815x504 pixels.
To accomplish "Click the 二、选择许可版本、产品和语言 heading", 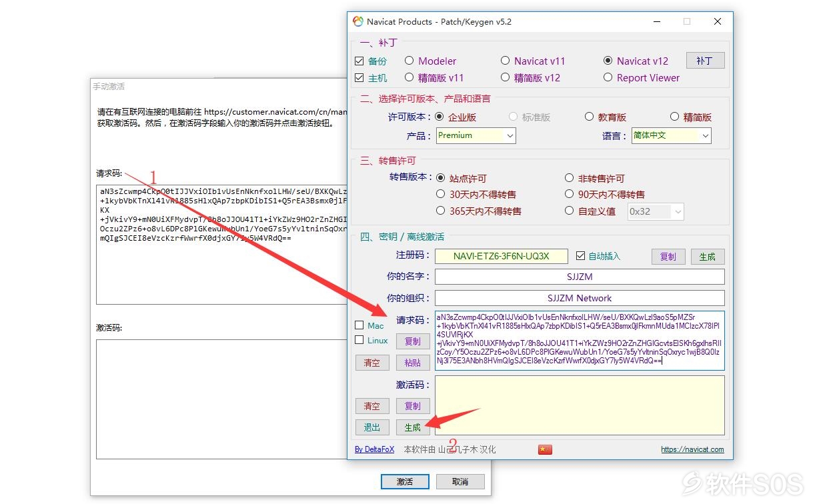I will coord(426,99).
